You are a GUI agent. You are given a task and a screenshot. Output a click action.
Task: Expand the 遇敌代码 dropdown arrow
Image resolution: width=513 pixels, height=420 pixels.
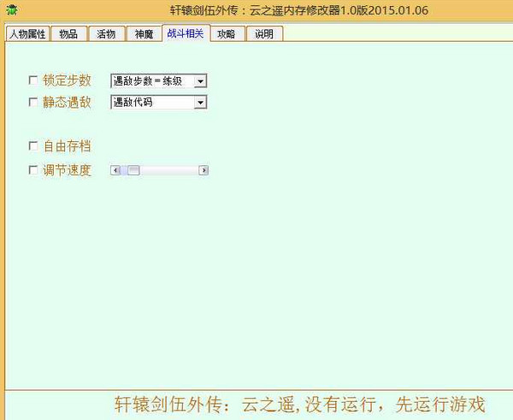200,103
